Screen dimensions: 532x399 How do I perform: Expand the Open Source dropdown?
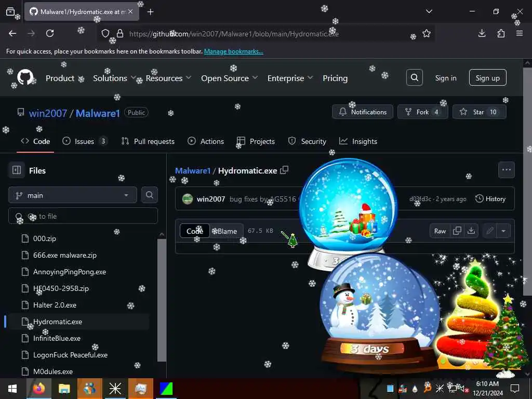click(x=229, y=78)
